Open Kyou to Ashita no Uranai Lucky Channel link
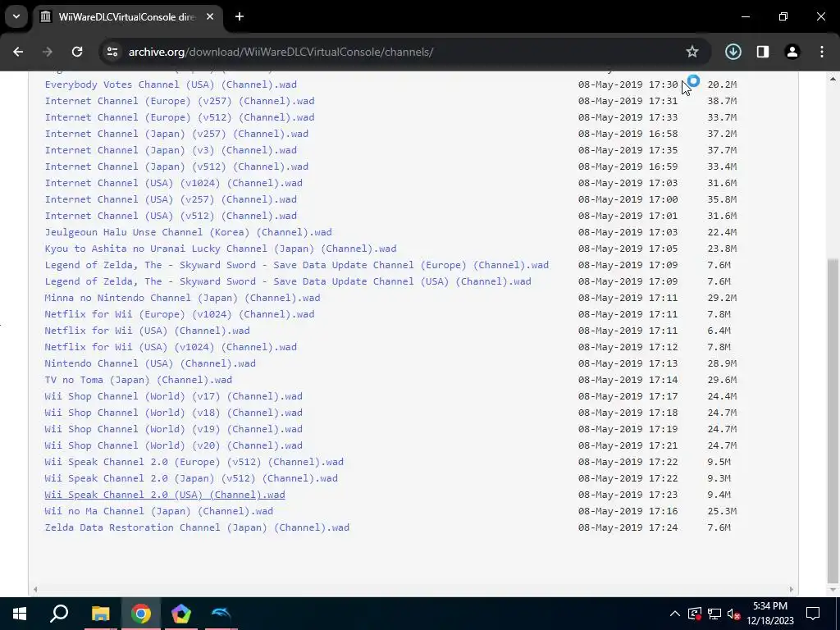The image size is (840, 630). (x=220, y=249)
